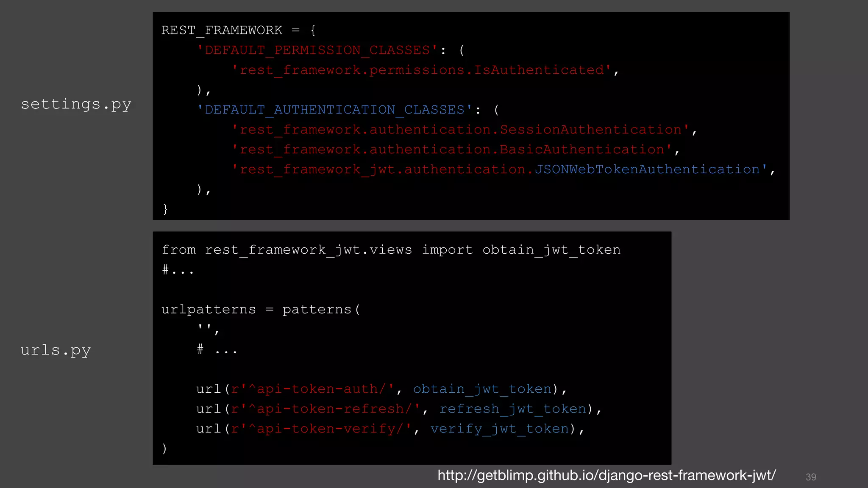Viewport: 868px width, 488px height.
Task: Click the api-token-verify URL regex
Action: (321, 429)
